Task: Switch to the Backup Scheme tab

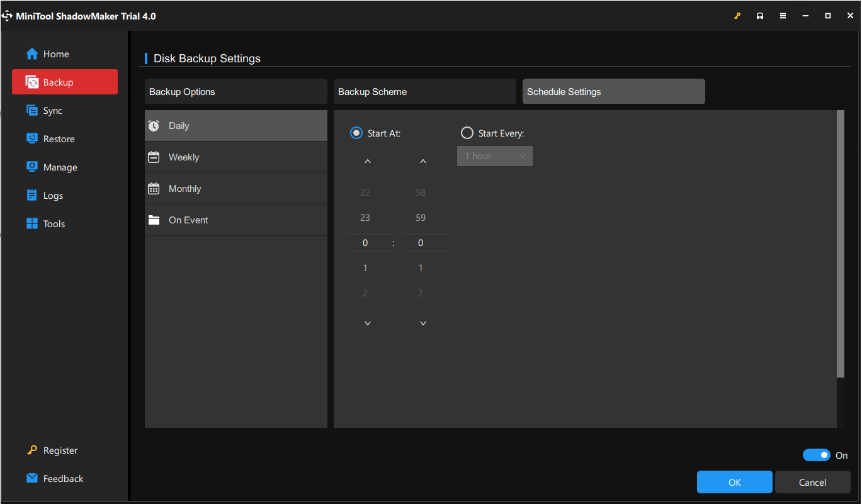Action: 424,92
